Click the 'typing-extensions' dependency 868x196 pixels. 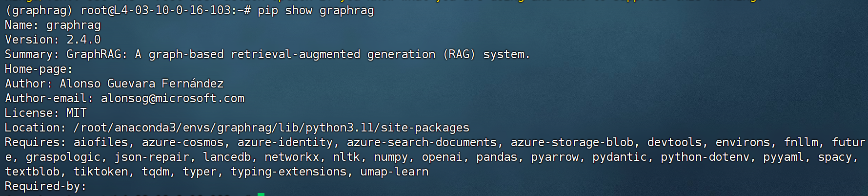288,172
